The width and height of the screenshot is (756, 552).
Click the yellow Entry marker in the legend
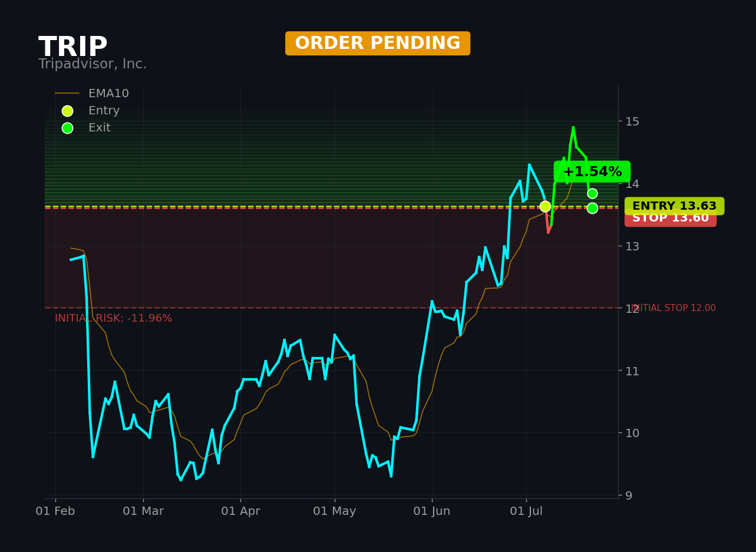tap(67, 111)
